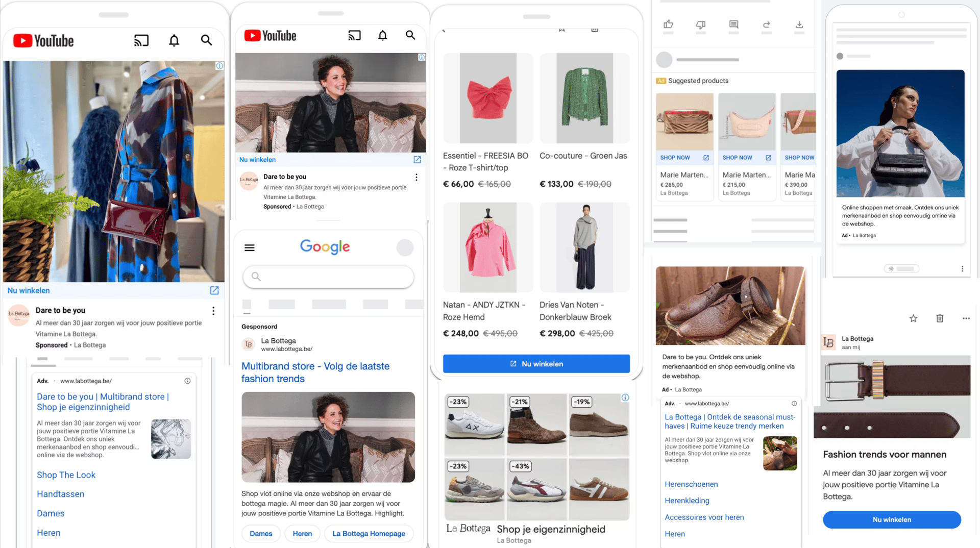Open the Herenschoenen sitelink
Viewport: 980px width, 548px height.
[x=691, y=484]
